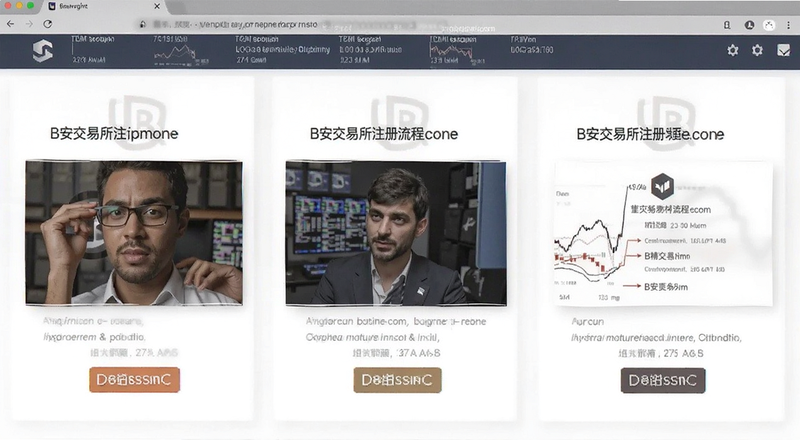Click the dark round extension icon
800x440 pixels.
pos(749,25)
